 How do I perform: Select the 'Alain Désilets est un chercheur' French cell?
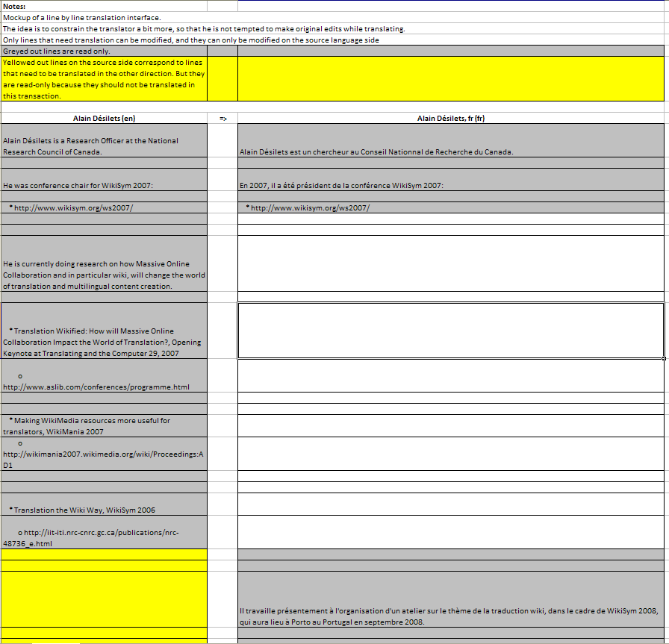pyautogui.click(x=451, y=141)
